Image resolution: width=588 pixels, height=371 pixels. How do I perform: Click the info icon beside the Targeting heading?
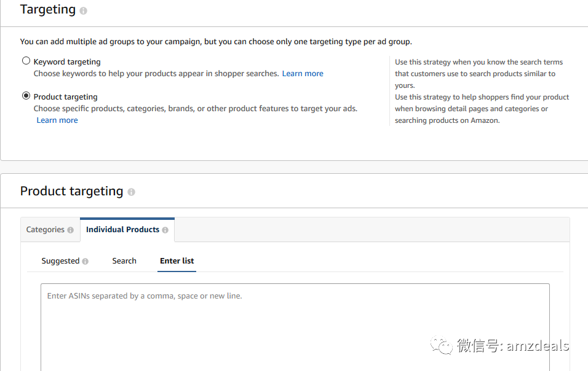84,11
